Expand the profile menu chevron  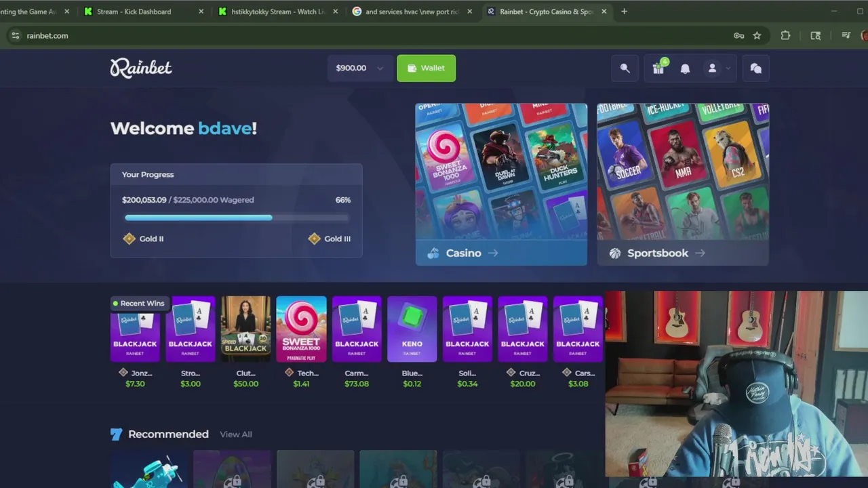pyautogui.click(x=728, y=68)
